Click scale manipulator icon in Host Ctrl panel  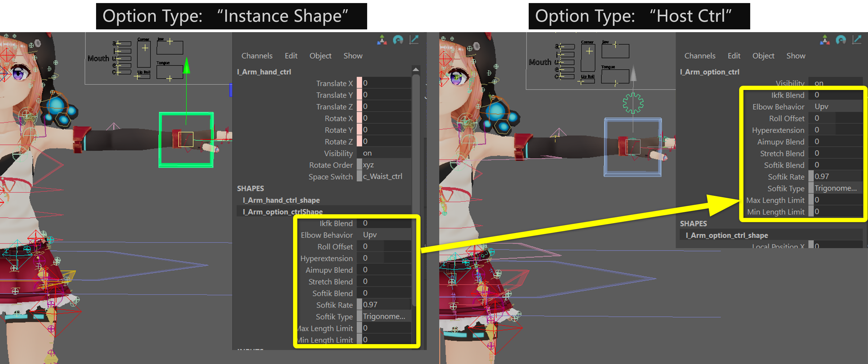point(857,40)
